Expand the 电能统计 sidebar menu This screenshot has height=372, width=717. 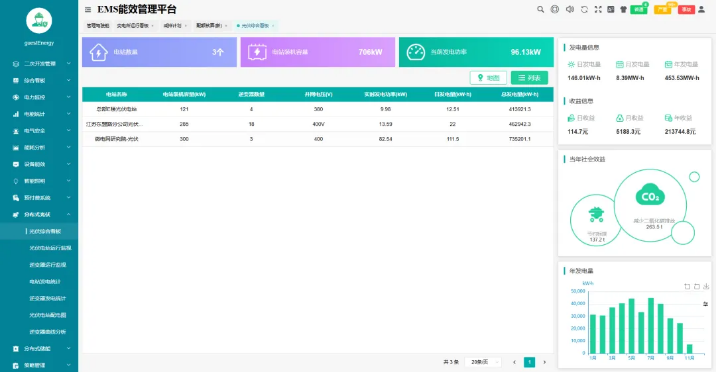39,114
